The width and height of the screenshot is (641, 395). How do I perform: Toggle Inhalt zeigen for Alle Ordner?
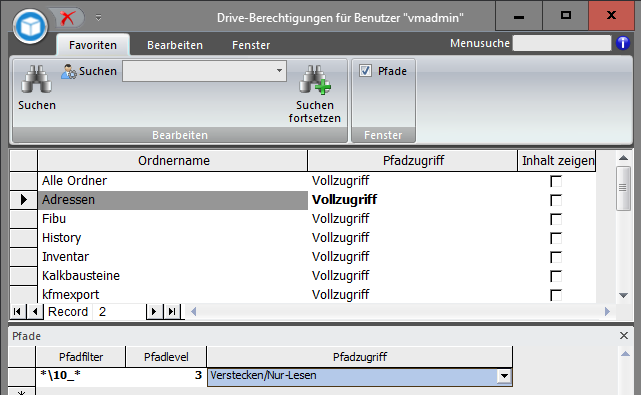pos(556,181)
